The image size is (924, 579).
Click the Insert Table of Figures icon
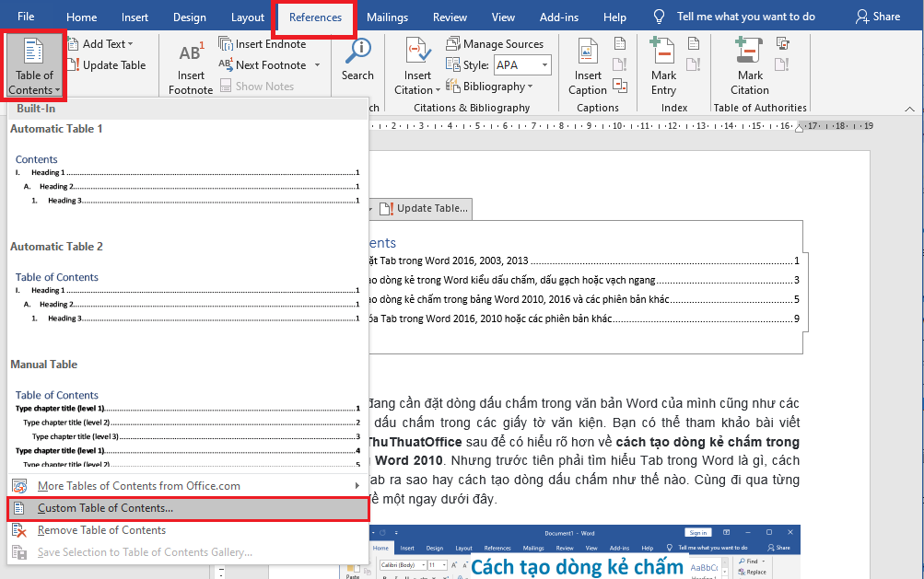[621, 42]
